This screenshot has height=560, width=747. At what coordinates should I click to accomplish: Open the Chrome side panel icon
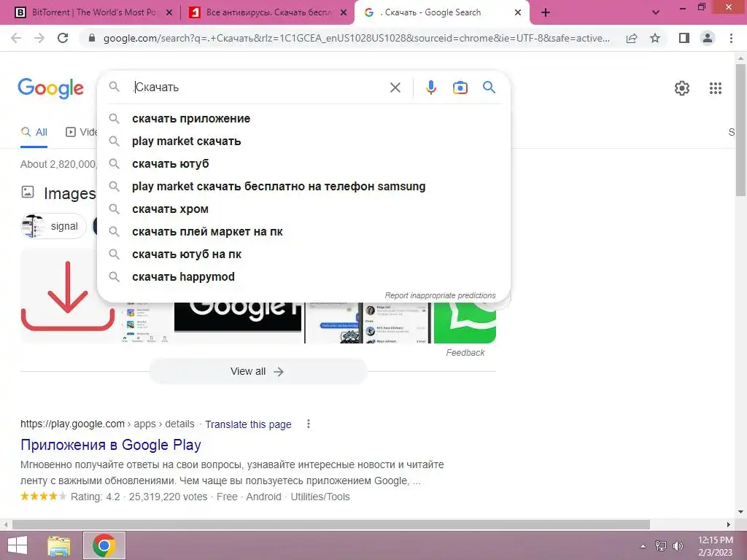(684, 38)
